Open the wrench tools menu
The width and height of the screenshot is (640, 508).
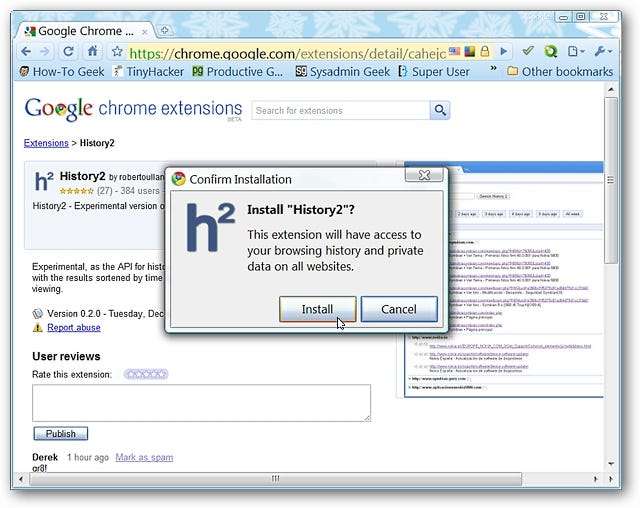pyautogui.click(x=602, y=51)
